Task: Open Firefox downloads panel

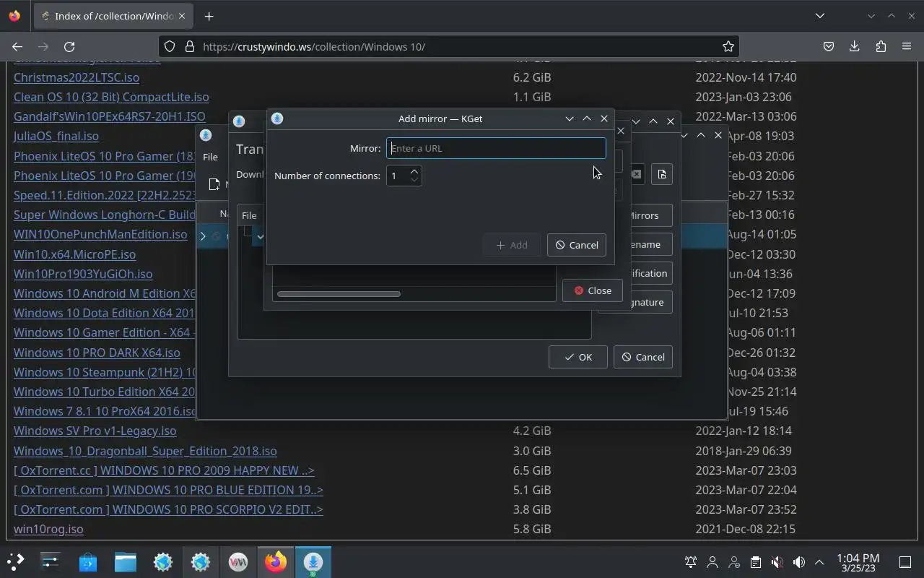Action: point(855,46)
